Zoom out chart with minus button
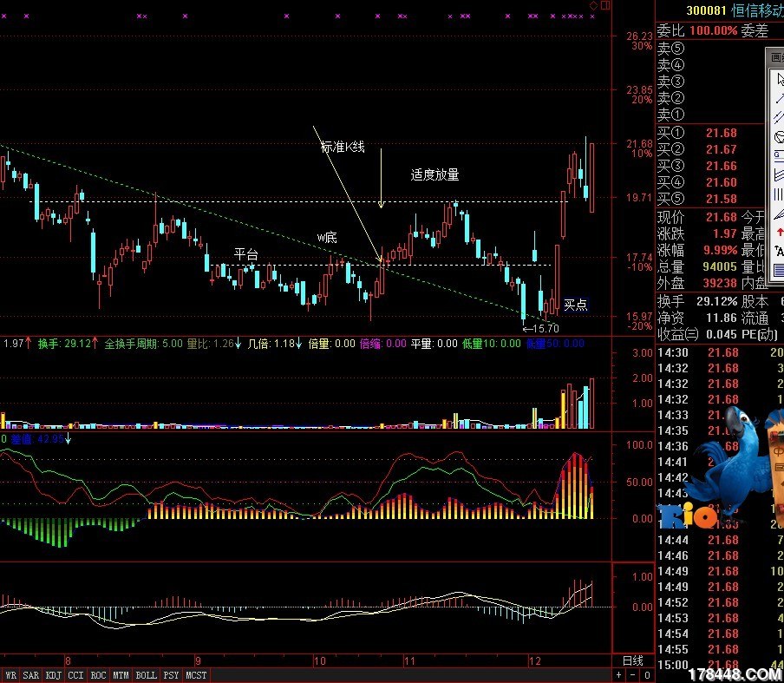Screen dimensions: 784x683 pyautogui.click(x=633, y=675)
